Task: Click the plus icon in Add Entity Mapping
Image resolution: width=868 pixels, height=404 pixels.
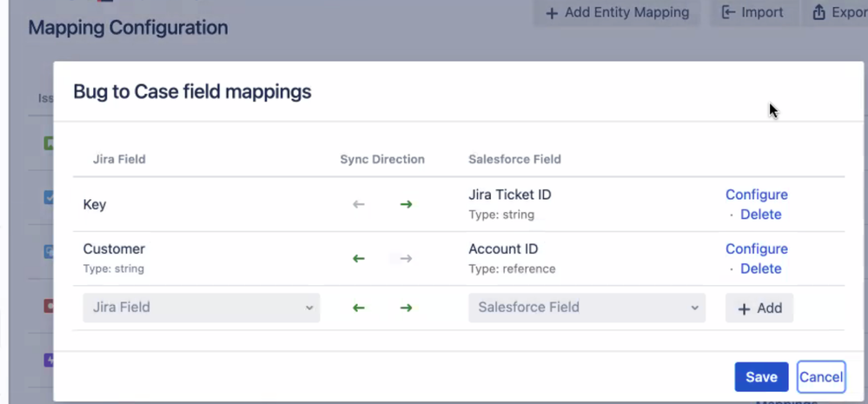Action: pos(552,13)
